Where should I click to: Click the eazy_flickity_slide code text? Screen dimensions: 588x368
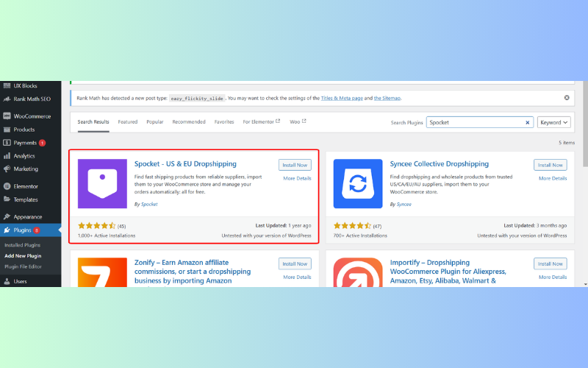click(x=197, y=99)
